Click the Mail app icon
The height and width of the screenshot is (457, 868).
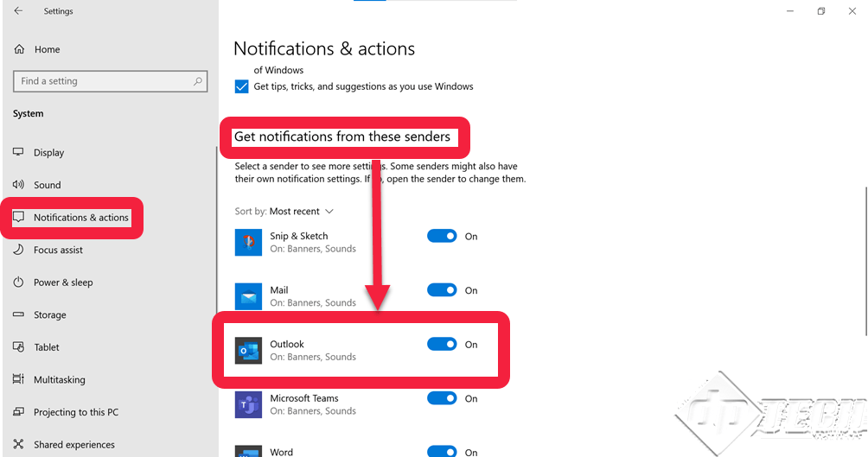(248, 296)
